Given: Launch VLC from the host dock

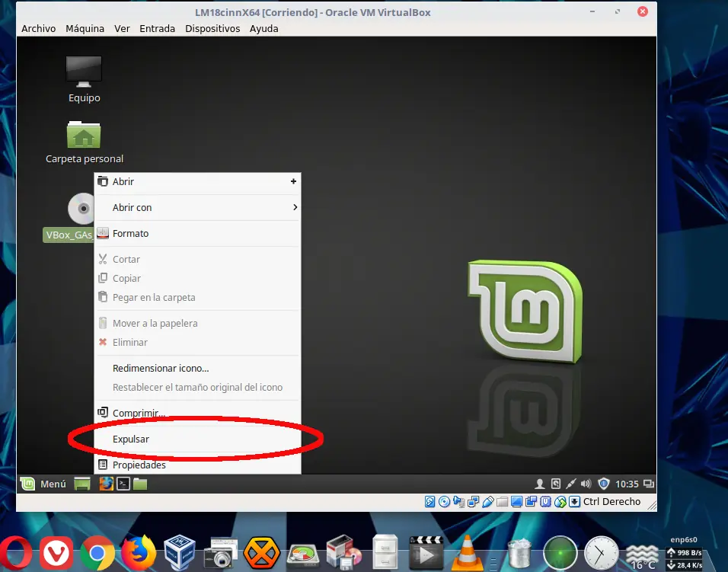Looking at the screenshot, I should click(x=467, y=552).
